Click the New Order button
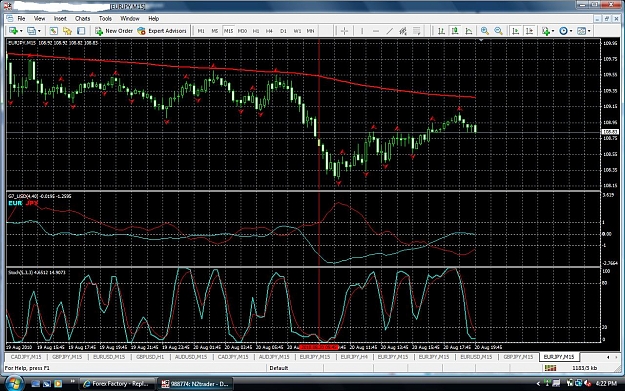The height and width of the screenshot is (391, 625). pyautogui.click(x=114, y=31)
